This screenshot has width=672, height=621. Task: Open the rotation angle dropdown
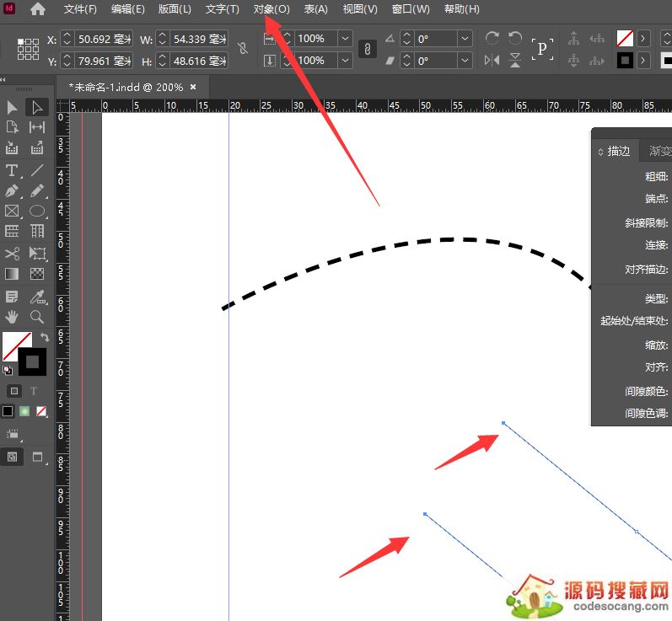pyautogui.click(x=465, y=39)
